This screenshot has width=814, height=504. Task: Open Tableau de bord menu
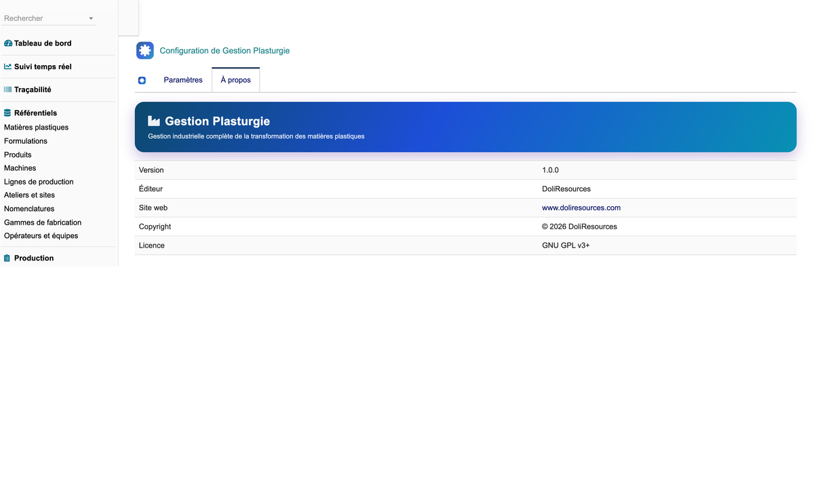pyautogui.click(x=43, y=43)
